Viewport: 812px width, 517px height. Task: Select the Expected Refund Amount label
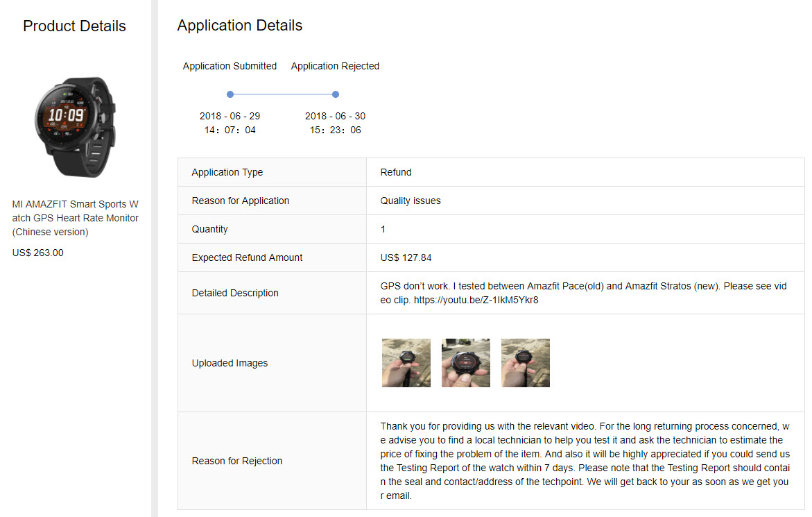[248, 257]
